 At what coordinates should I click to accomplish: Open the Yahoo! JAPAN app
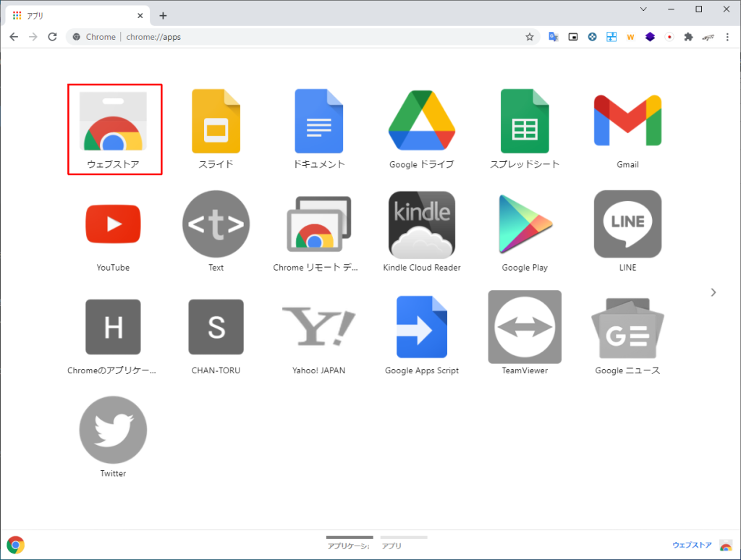pos(319,327)
